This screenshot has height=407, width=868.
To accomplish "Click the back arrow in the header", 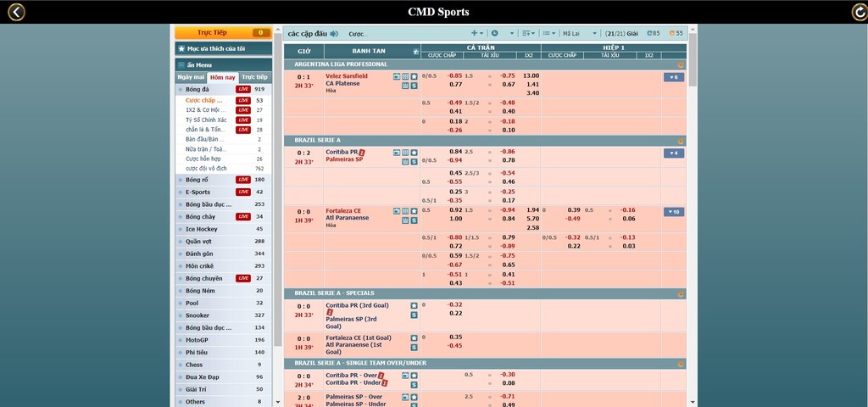I will (15, 12).
